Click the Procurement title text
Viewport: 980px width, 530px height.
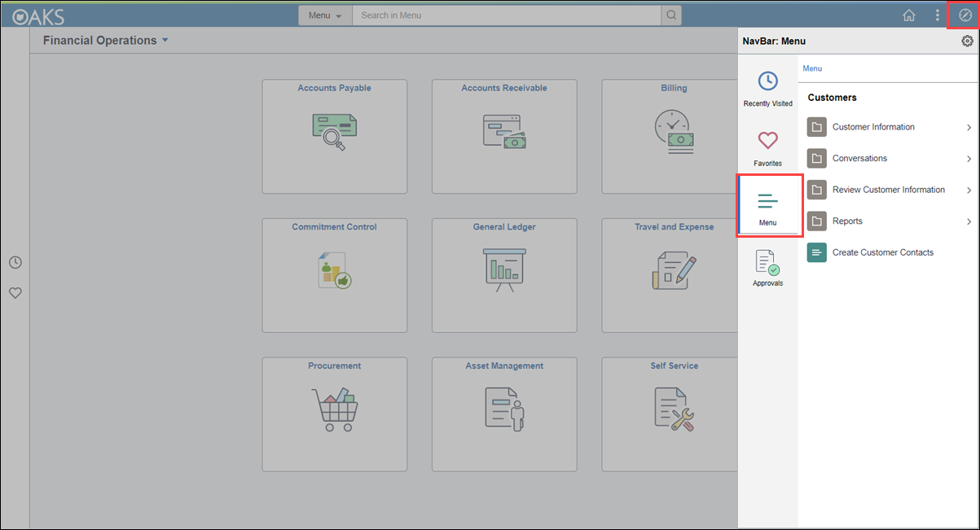click(334, 366)
